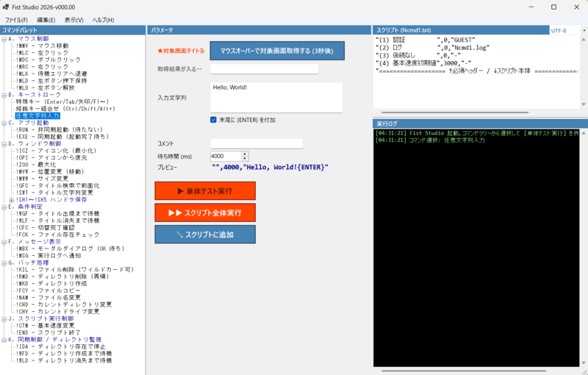
Task: Select !OPI - アイコンから復元 command
Action: pos(51,158)
